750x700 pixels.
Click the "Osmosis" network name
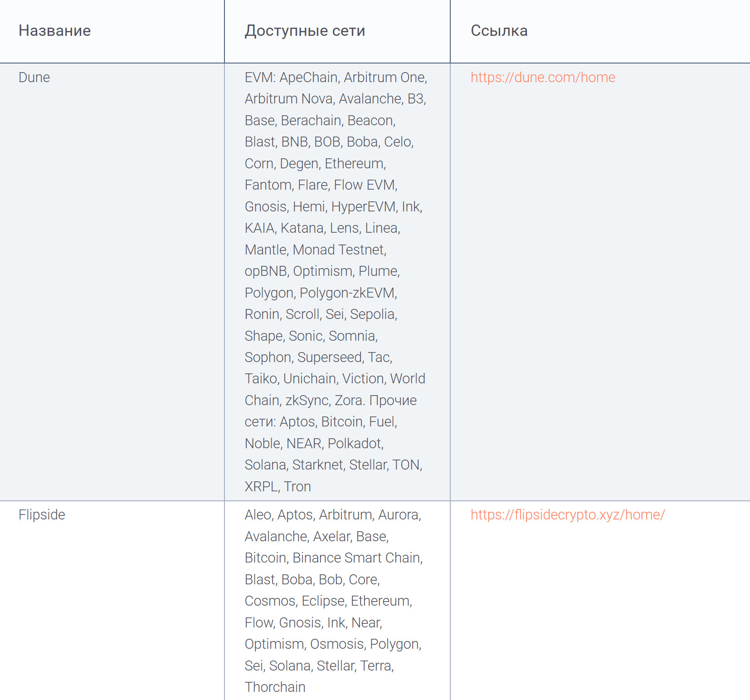coord(337,644)
